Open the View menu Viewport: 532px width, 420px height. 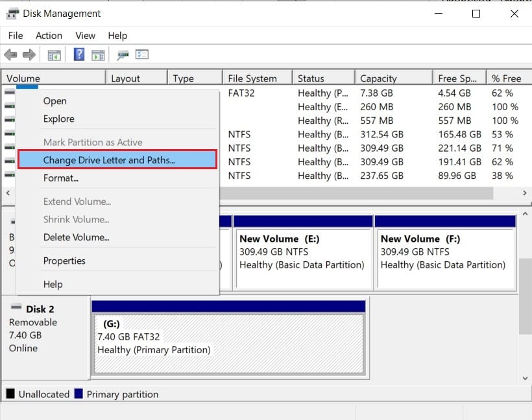point(84,36)
